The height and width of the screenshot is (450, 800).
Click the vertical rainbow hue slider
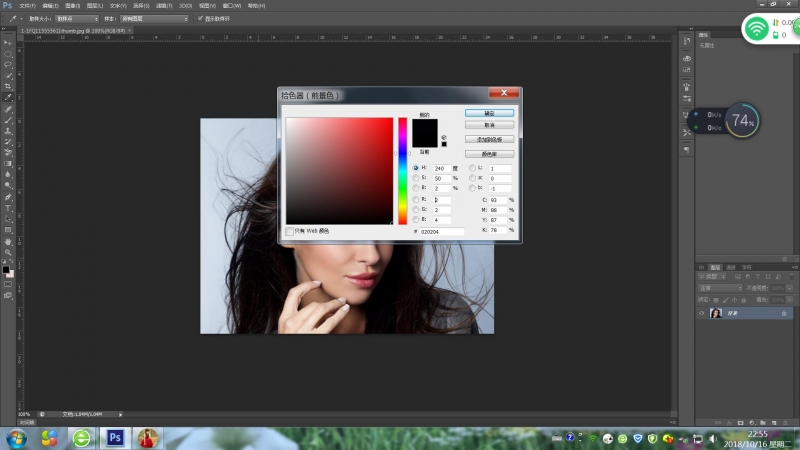coord(403,170)
